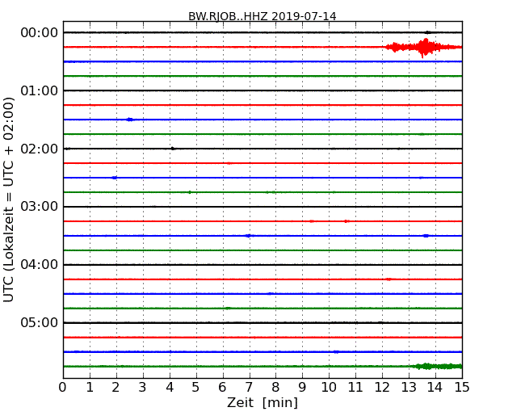This screenshot has width=525, height=420.
Task: Click the black blip on the 02:00 trace near minute 4
Action: click(x=172, y=149)
